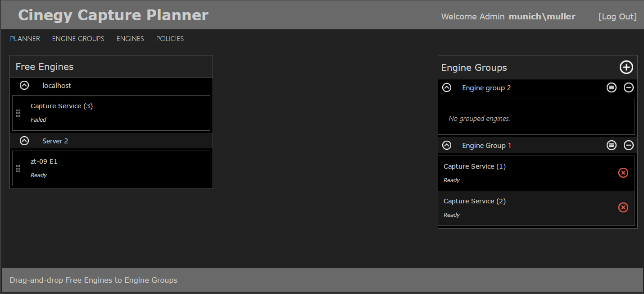Select the ENGINE GROUPS menu item
The image size is (644, 294).
tap(78, 38)
